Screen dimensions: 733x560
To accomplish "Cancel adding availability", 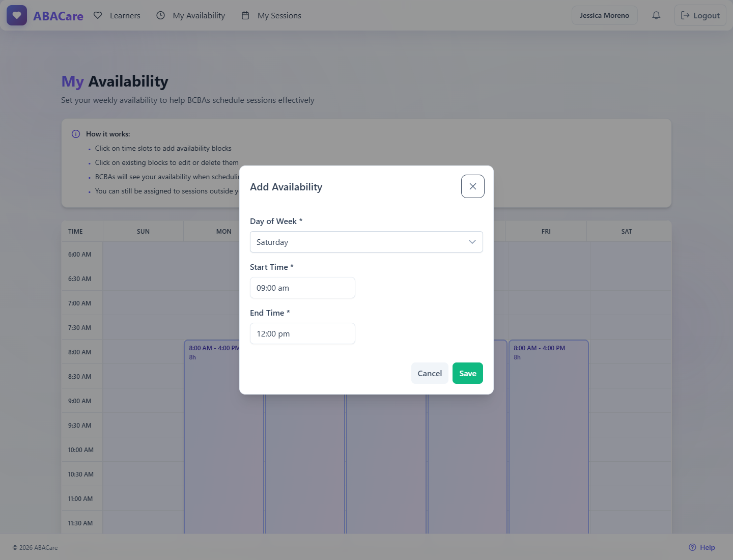I will (x=430, y=373).
